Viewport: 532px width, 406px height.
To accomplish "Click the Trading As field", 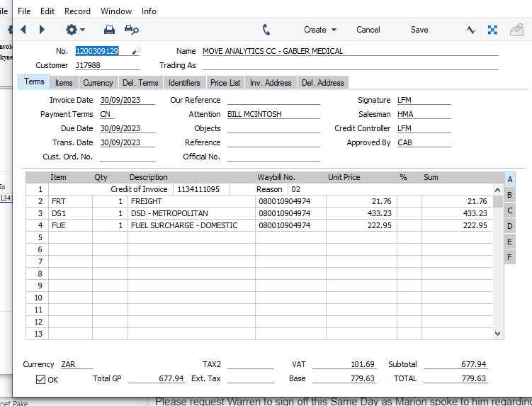I will click(x=350, y=65).
